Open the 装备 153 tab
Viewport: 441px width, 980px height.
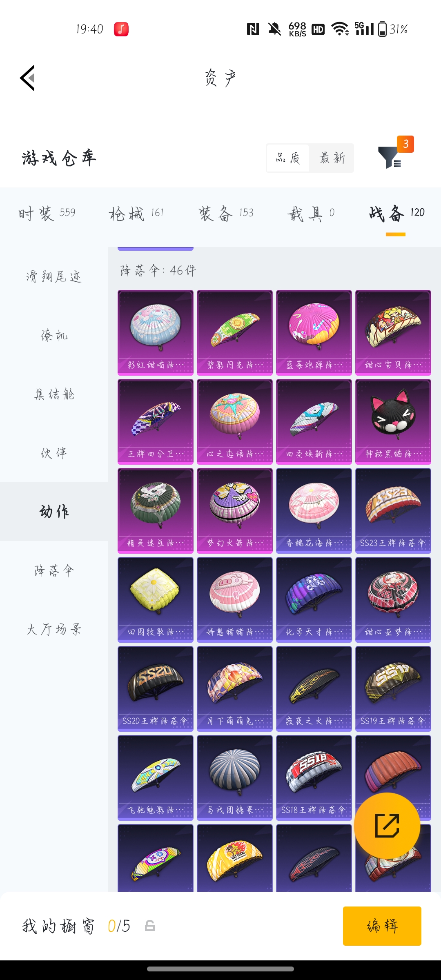226,213
